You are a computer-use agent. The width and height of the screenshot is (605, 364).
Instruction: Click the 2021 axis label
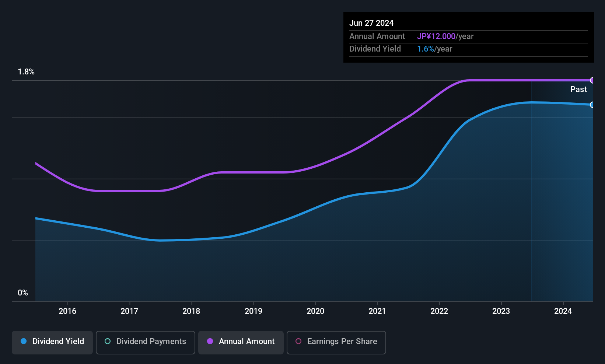pos(377,311)
